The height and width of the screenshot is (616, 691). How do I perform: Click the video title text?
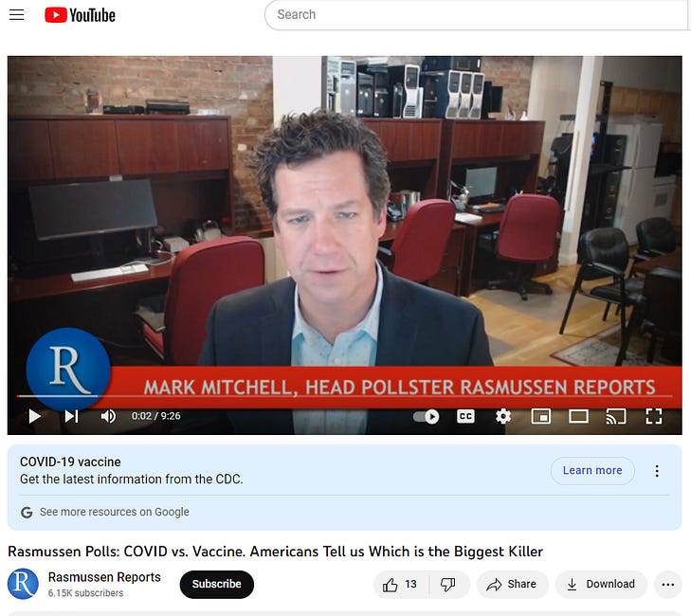pyautogui.click(x=276, y=552)
